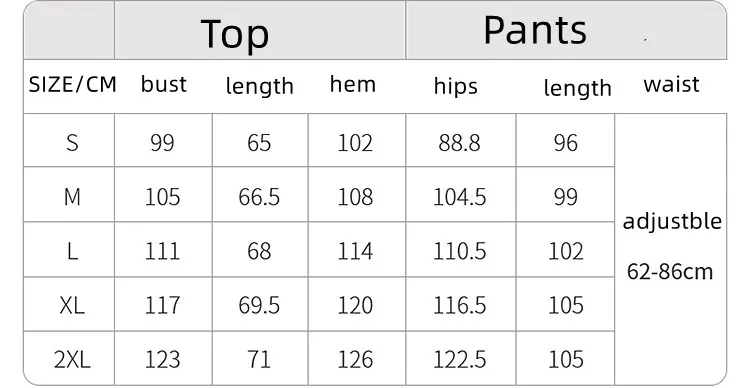Select the SIZE/CM column header
This screenshot has height=388, width=750.
coord(73,85)
